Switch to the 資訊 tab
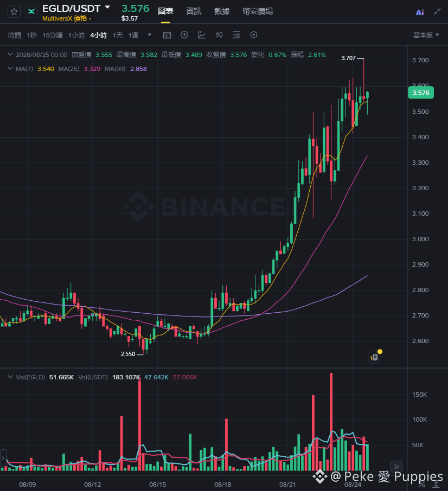448x491 pixels. coord(194,11)
